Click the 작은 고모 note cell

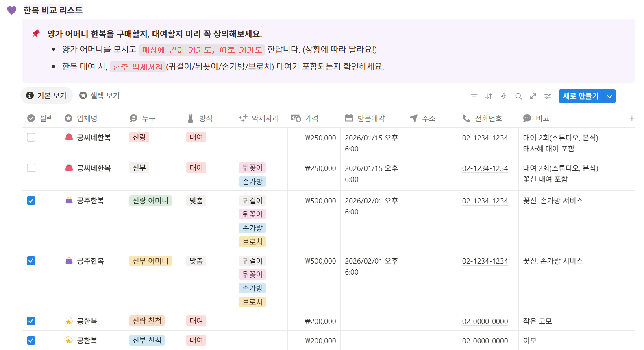click(537, 321)
